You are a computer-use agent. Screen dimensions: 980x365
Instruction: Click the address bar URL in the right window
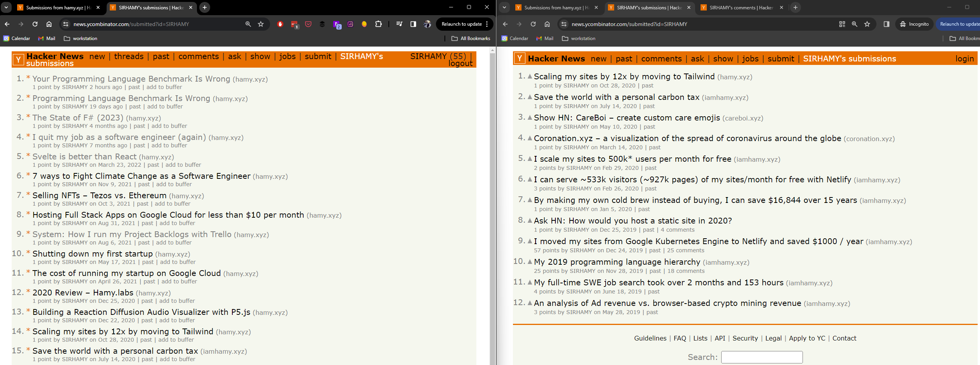pos(629,24)
